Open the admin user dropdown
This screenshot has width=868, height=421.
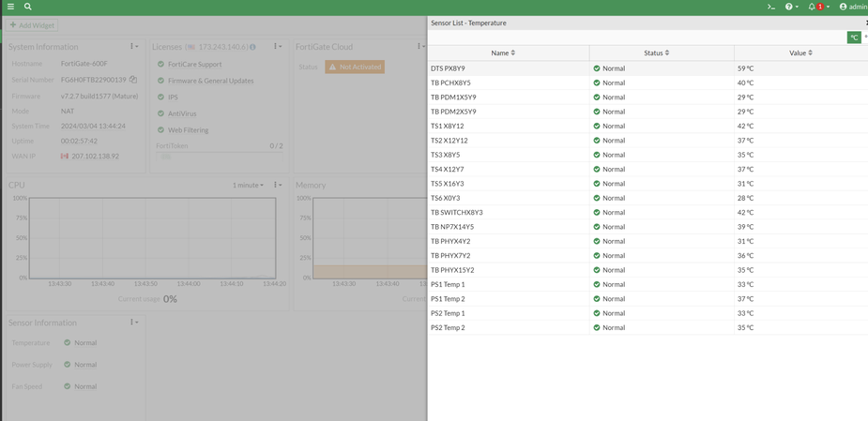click(853, 7)
